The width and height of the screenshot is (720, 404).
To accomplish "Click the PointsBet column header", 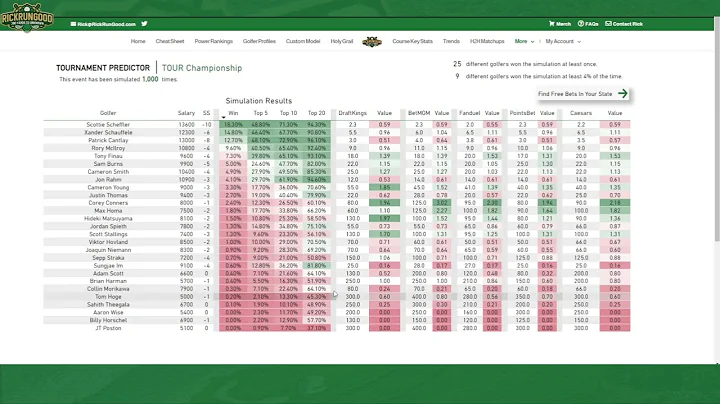I will pos(522,113).
